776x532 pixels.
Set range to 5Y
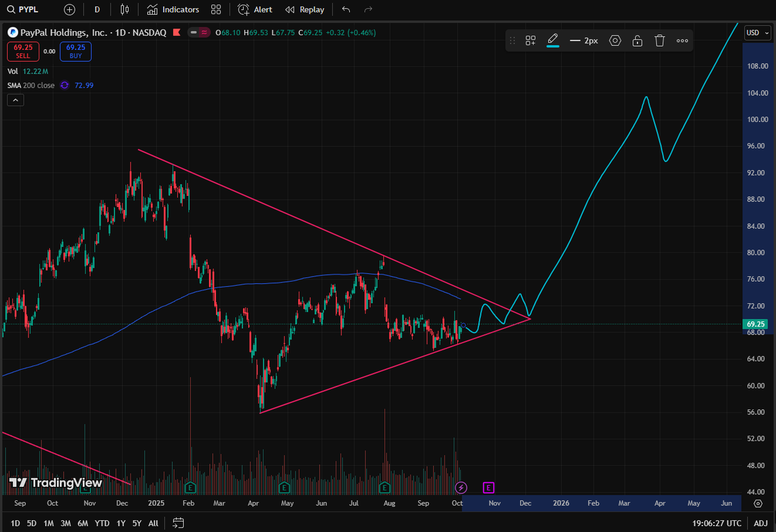(137, 523)
